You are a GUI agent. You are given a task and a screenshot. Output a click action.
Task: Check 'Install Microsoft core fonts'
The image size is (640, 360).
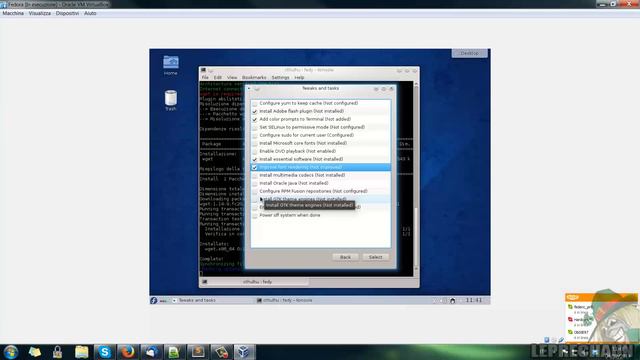[255, 144]
